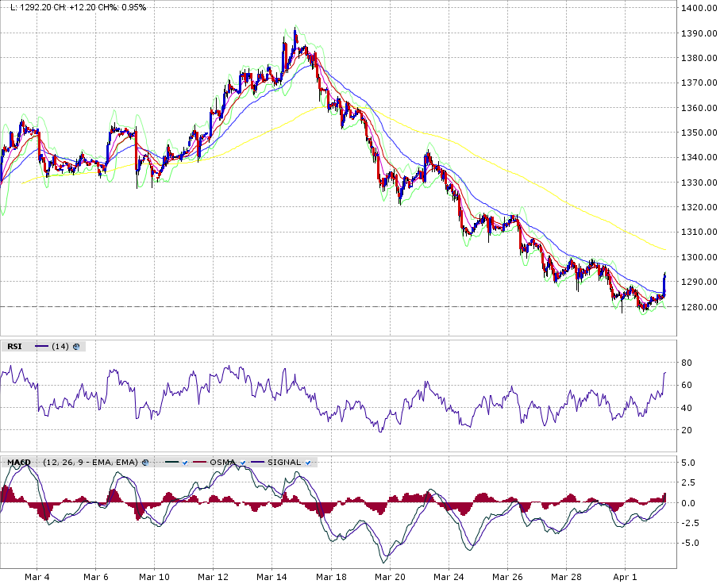Click the dashed 1280 support line
The width and height of the screenshot is (724, 588).
coord(338,306)
